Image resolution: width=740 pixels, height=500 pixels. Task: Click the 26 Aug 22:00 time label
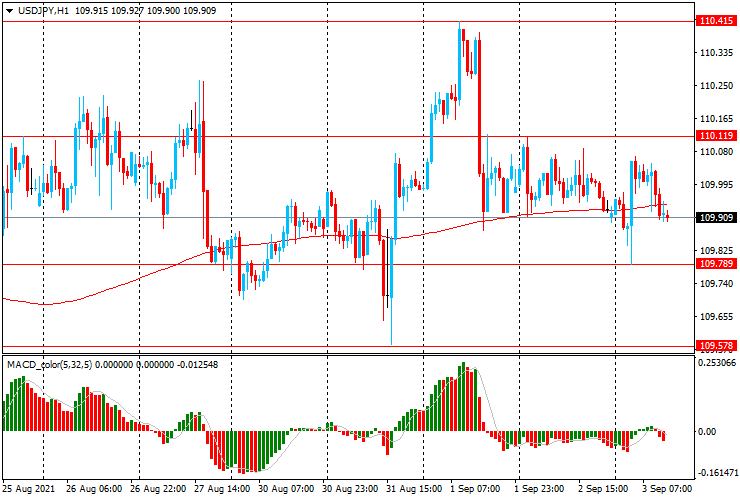tap(158, 489)
